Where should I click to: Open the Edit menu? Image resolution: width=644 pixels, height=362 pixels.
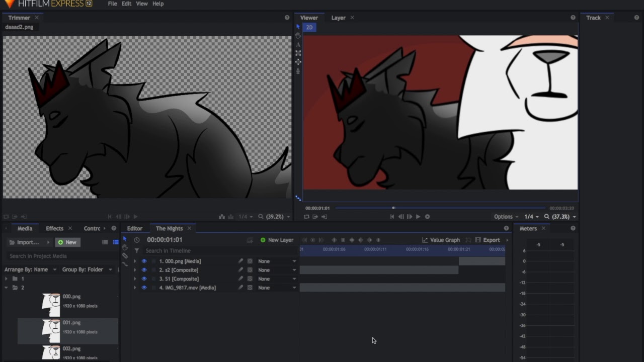[x=126, y=4]
